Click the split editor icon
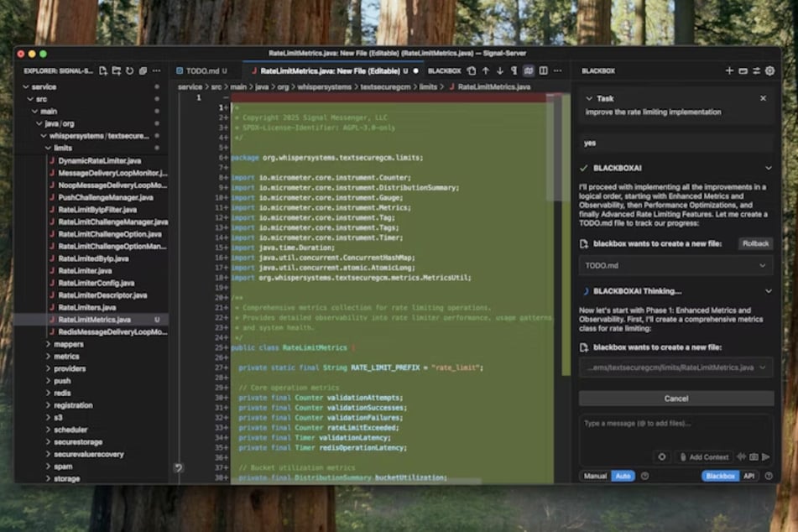The image size is (798, 532). pyautogui.click(x=544, y=71)
